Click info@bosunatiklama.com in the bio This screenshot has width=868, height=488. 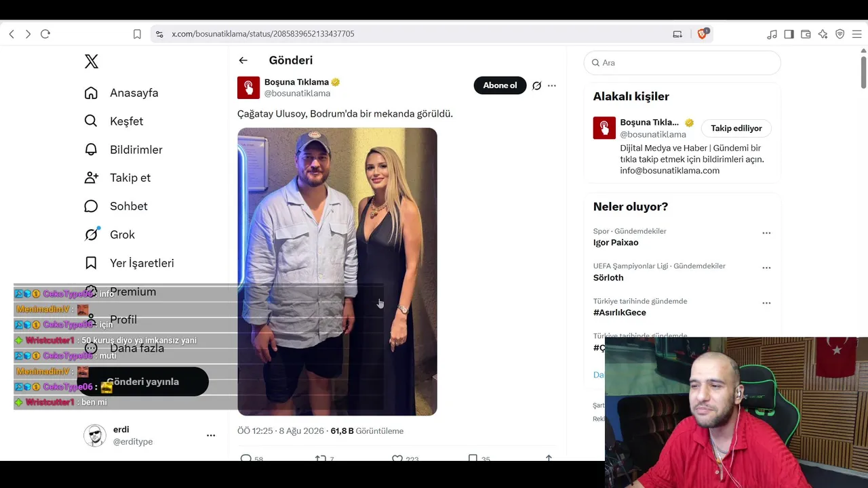pos(670,171)
